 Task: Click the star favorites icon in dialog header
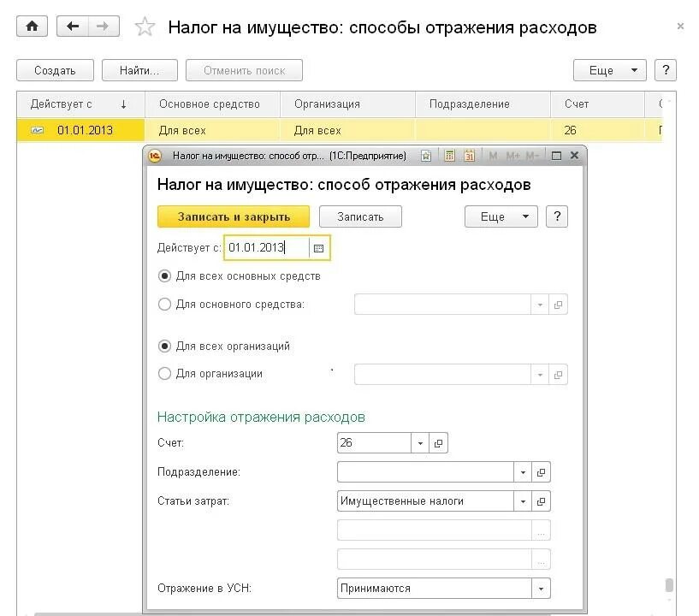[425, 156]
